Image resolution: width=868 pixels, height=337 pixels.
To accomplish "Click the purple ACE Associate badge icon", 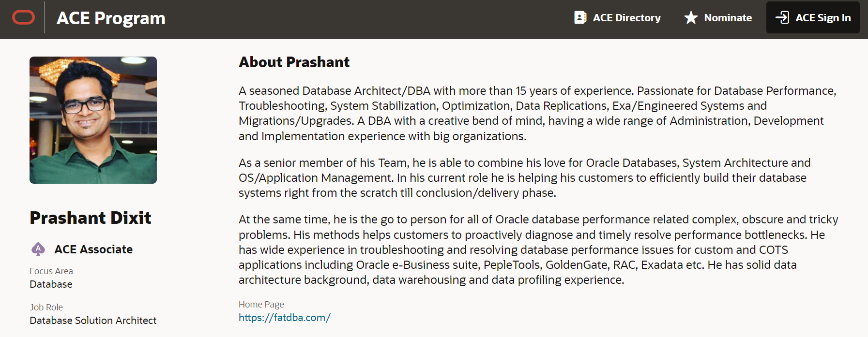I will (x=38, y=249).
